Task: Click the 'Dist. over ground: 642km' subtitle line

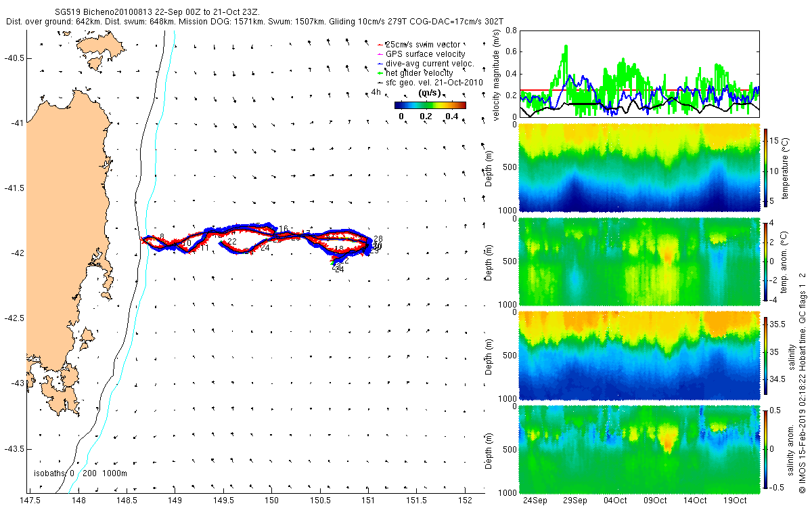Action: coord(253,22)
